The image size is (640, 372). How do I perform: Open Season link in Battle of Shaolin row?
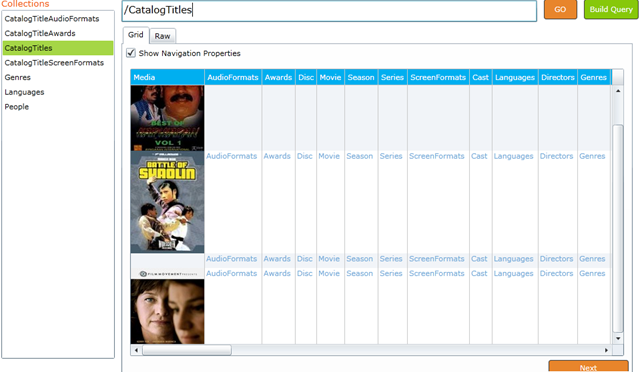tap(360, 156)
